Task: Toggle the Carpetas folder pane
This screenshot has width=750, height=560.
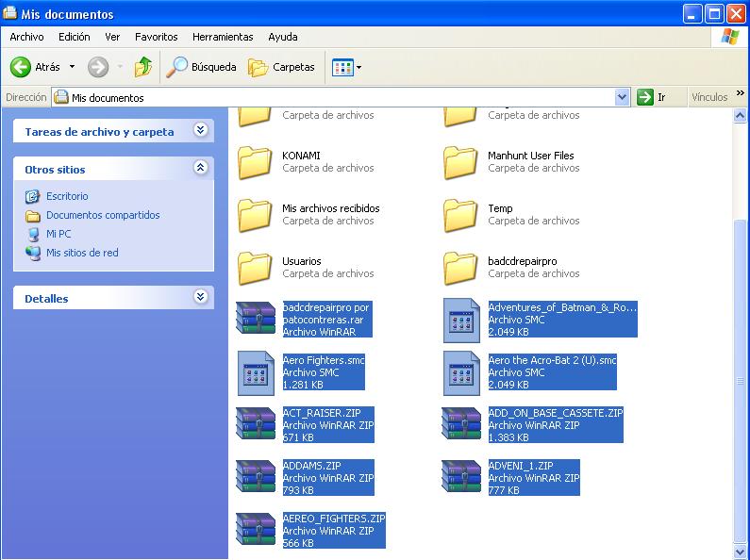Action: [281, 67]
